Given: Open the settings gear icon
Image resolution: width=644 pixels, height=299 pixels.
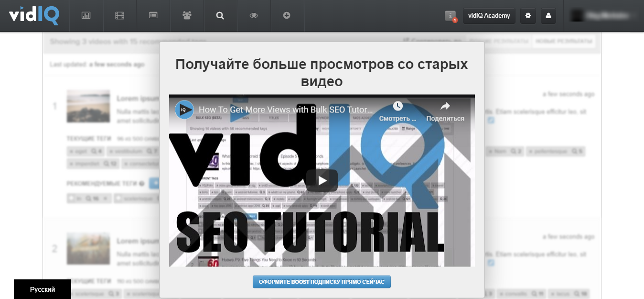Looking at the screenshot, I should (x=528, y=16).
